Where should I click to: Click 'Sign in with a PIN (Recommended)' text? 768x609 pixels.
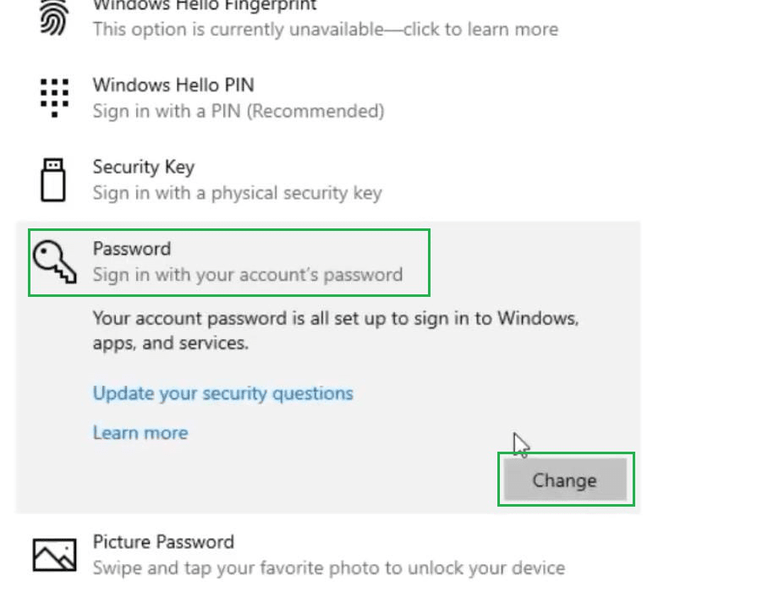tap(238, 111)
